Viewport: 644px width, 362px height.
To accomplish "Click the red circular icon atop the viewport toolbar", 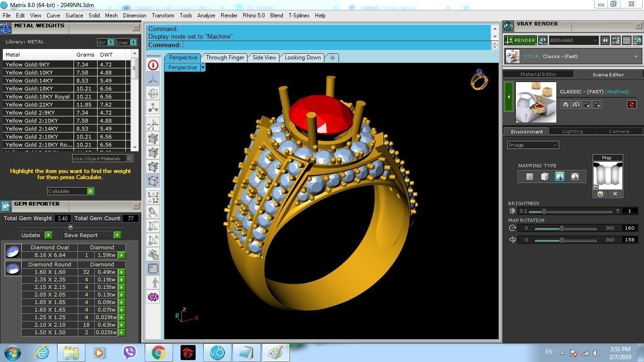I will [x=153, y=65].
